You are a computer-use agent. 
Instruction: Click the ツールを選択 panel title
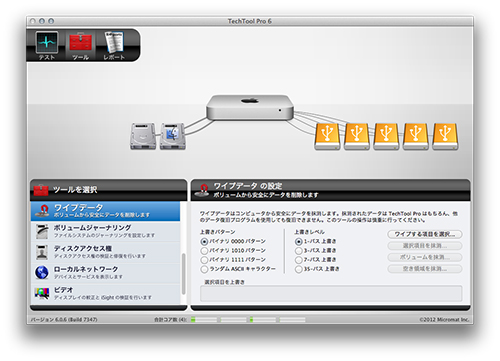(75, 190)
